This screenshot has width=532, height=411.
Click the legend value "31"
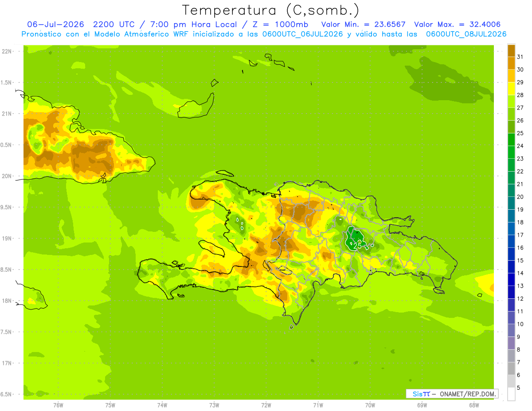point(520,57)
